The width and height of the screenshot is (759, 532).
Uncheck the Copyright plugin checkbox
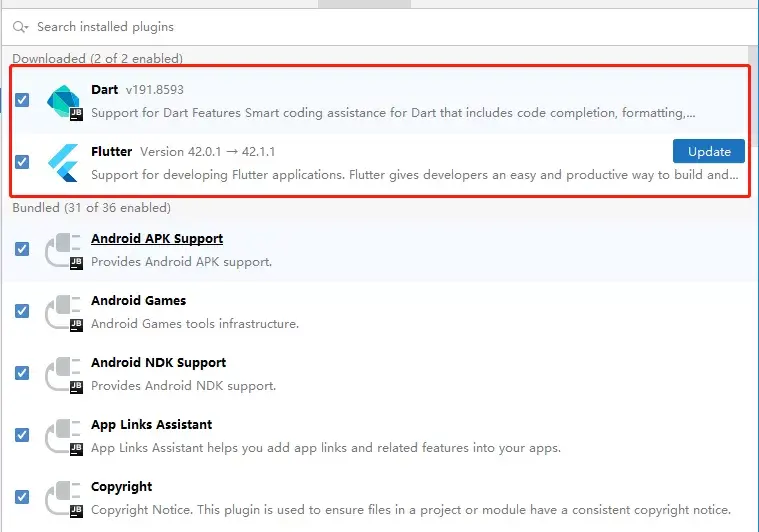pyautogui.click(x=22, y=497)
